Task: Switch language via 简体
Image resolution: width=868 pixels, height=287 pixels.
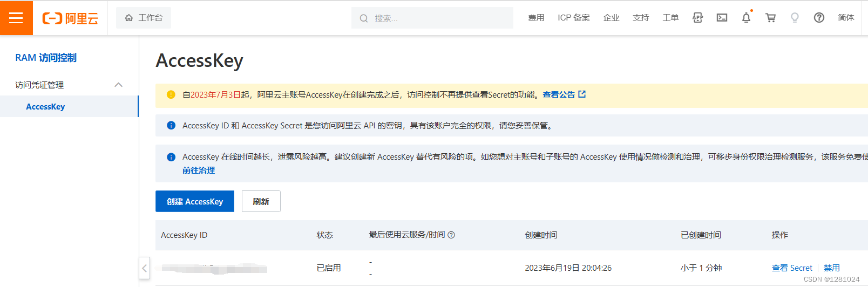Action: [x=846, y=18]
